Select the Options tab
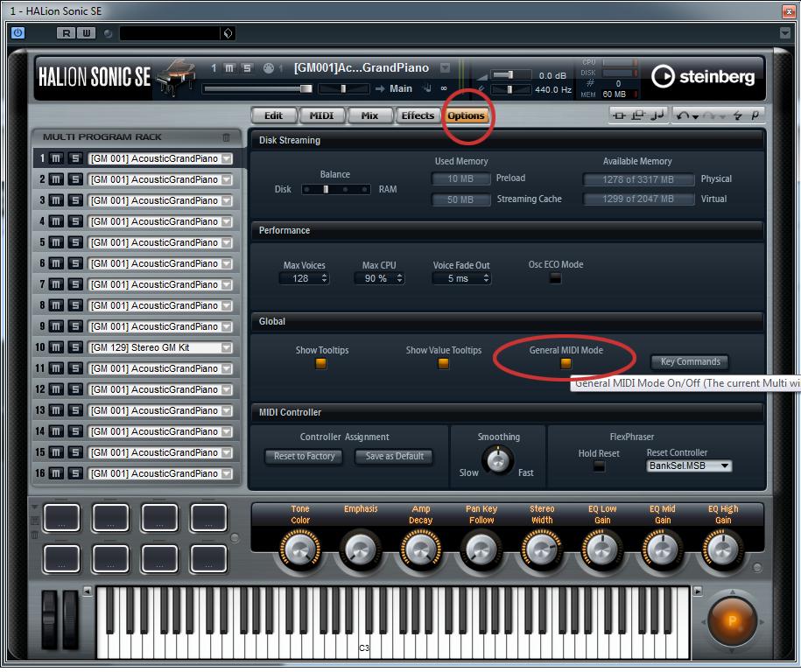Screen dimensions: 801x672 (x=466, y=115)
